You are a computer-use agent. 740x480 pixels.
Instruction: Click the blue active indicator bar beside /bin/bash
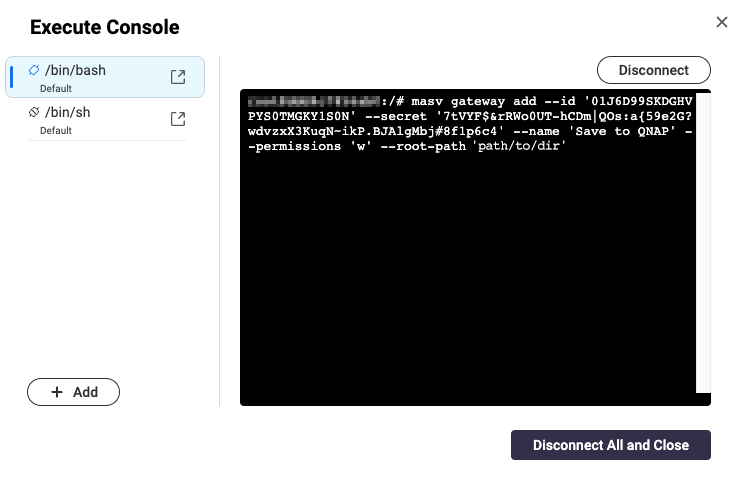tap(12, 77)
